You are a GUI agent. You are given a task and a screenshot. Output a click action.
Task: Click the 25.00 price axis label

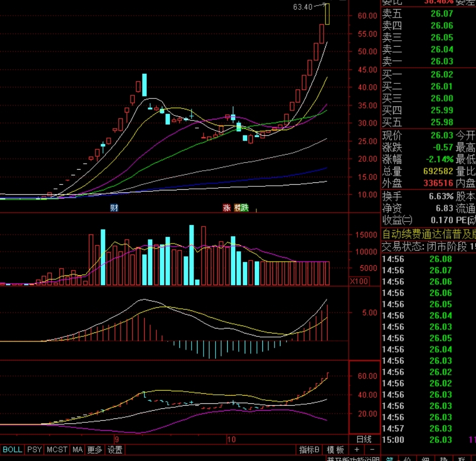click(367, 141)
